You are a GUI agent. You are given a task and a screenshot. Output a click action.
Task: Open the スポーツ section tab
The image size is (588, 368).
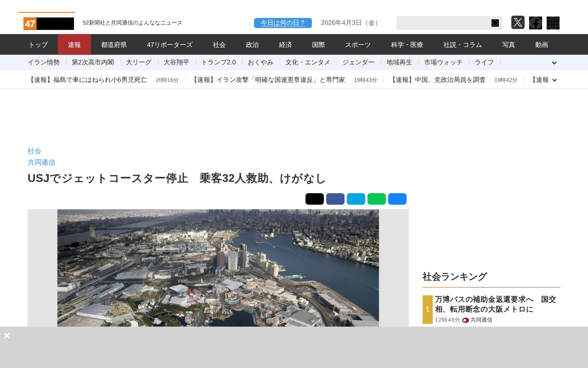(x=358, y=44)
